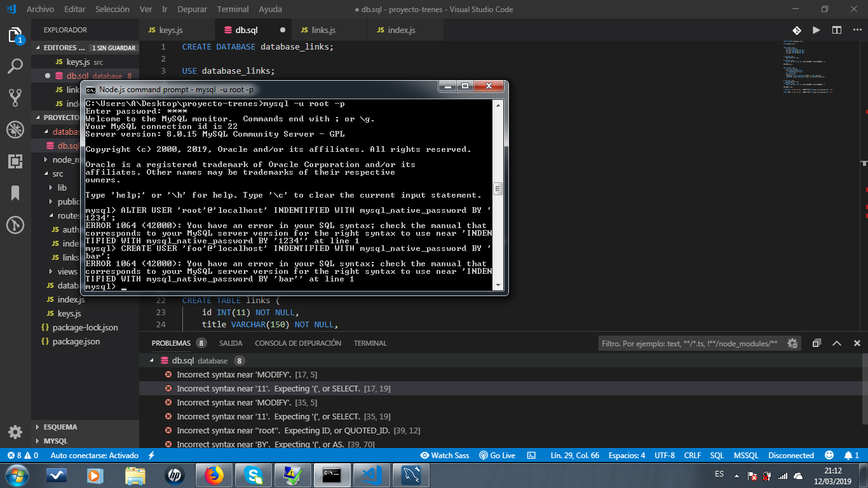Switch to the TERMINAL panel tab
868x488 pixels.
click(x=370, y=343)
